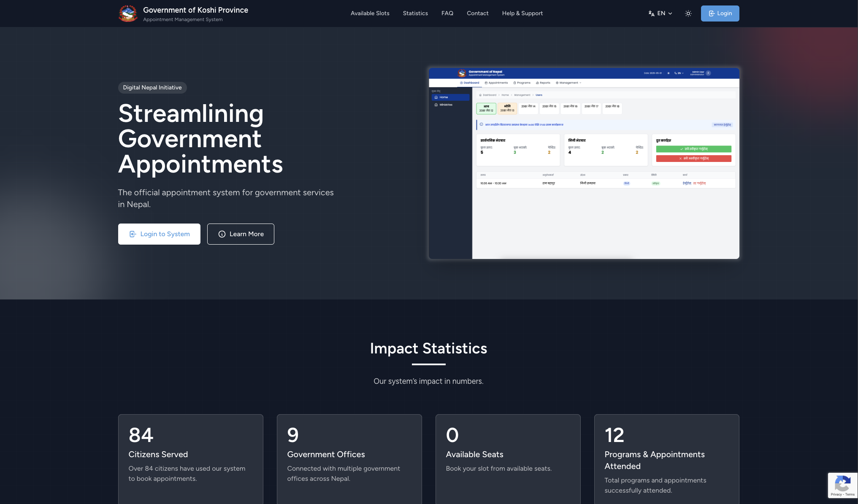Toggle the theme sun icon inside the dashboard preview
This screenshot has width=858, height=504.
pyautogui.click(x=668, y=73)
